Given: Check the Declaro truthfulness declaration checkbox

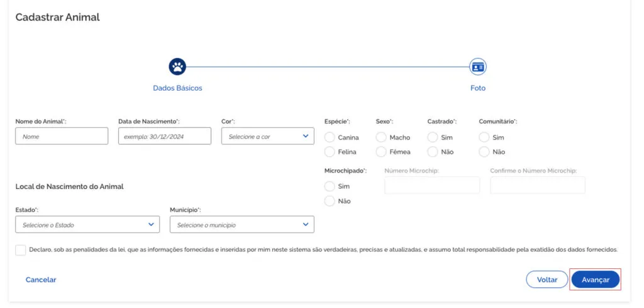Looking at the screenshot, I should click(x=21, y=250).
